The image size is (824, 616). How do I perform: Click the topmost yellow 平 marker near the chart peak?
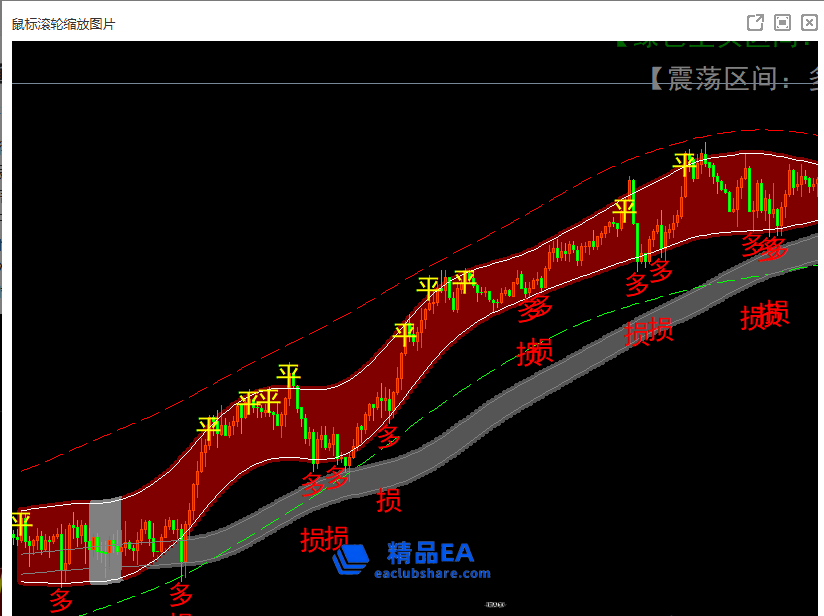point(685,163)
